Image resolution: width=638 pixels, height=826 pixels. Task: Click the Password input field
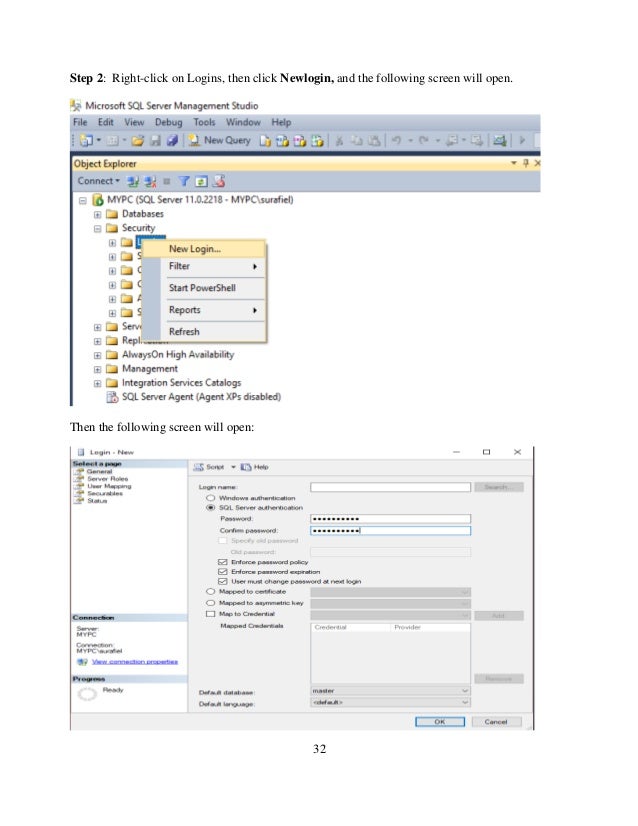(390, 519)
